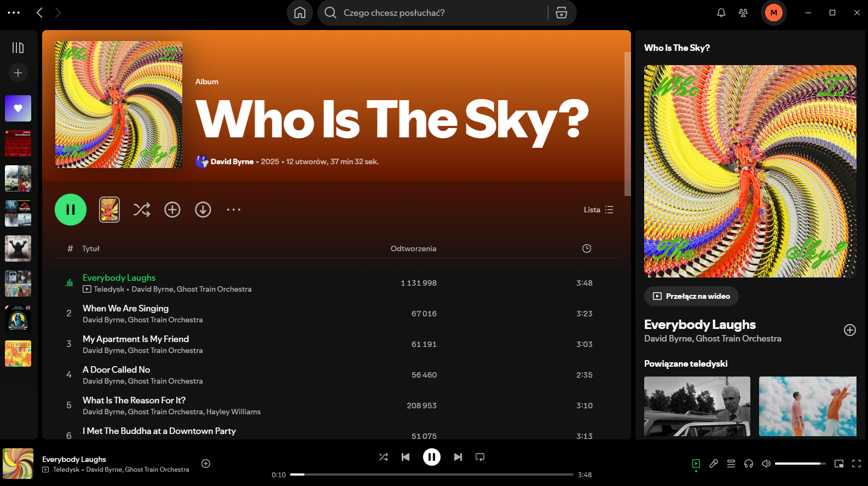Open the Friend Activity panel

coord(743,13)
